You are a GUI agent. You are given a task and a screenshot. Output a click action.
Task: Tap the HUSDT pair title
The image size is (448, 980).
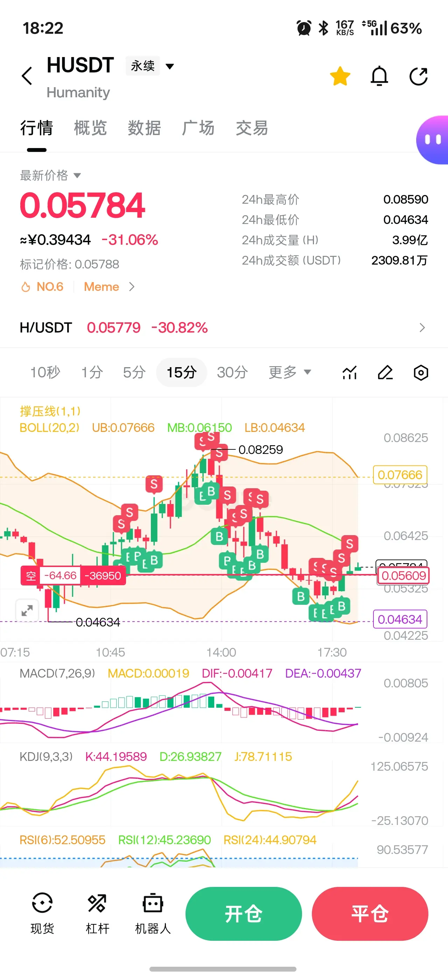[80, 65]
